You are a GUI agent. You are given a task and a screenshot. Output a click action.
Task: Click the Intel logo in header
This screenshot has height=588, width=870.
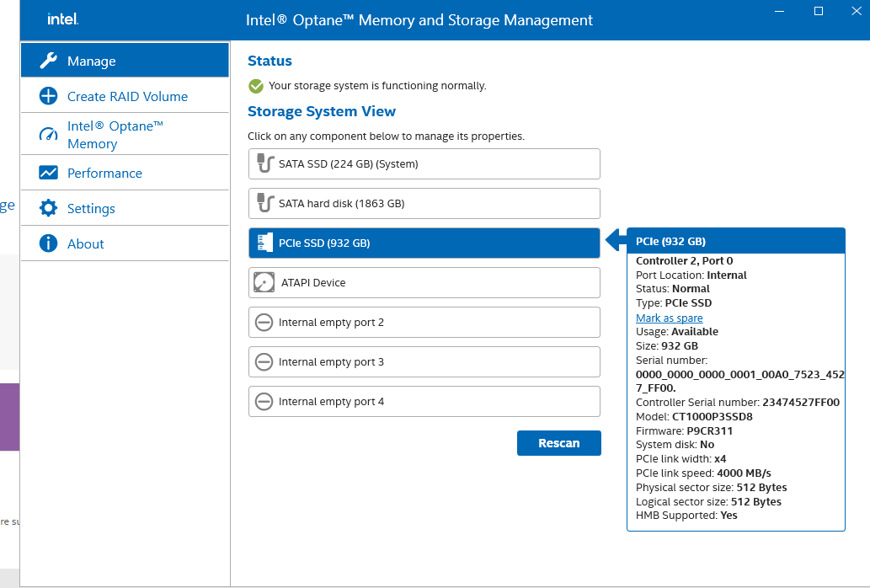click(x=63, y=19)
